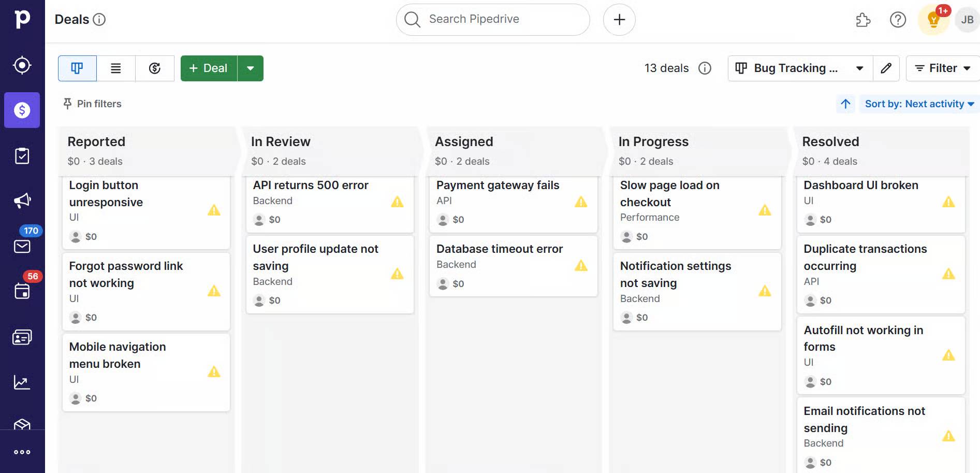Viewport: 980px width, 473px height.
Task: Open the Activities calendar showing 56
Action: coord(22,291)
